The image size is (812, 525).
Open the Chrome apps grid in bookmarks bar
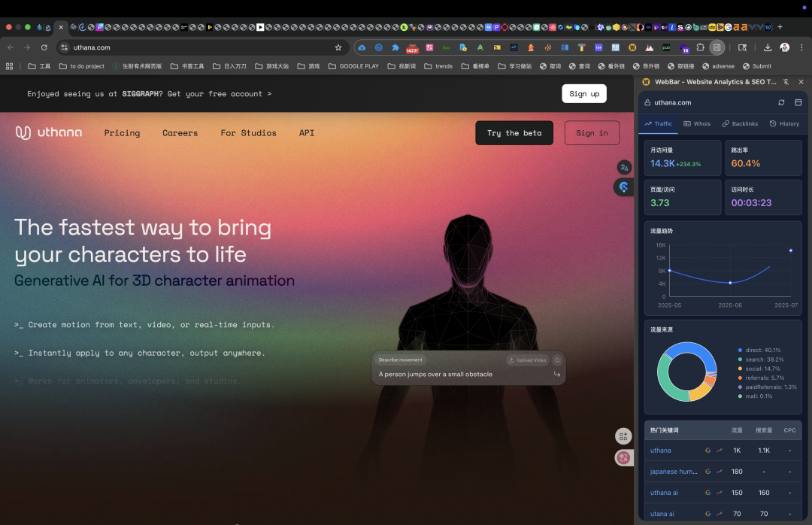pos(9,66)
